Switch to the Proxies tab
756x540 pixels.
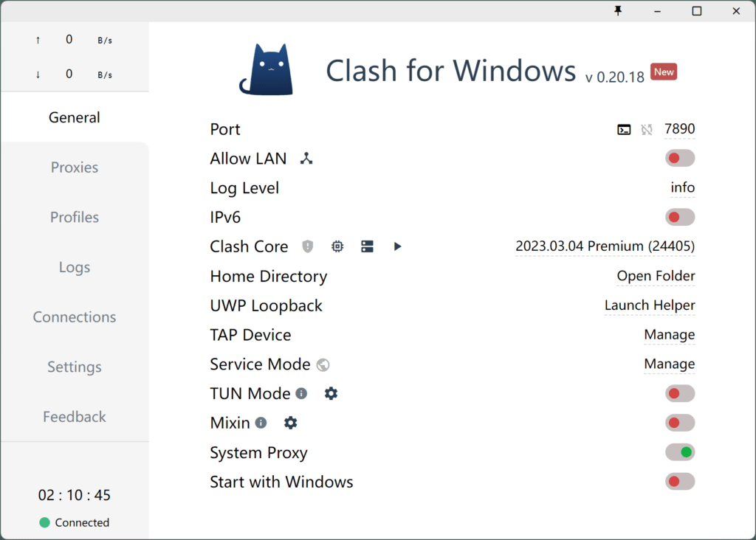click(x=75, y=167)
